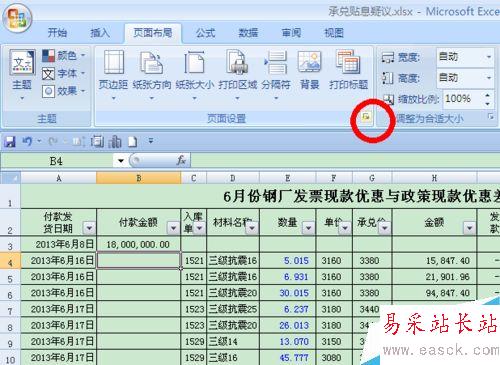Open the 主题 themes gallery
500x365 pixels.
(x=22, y=75)
